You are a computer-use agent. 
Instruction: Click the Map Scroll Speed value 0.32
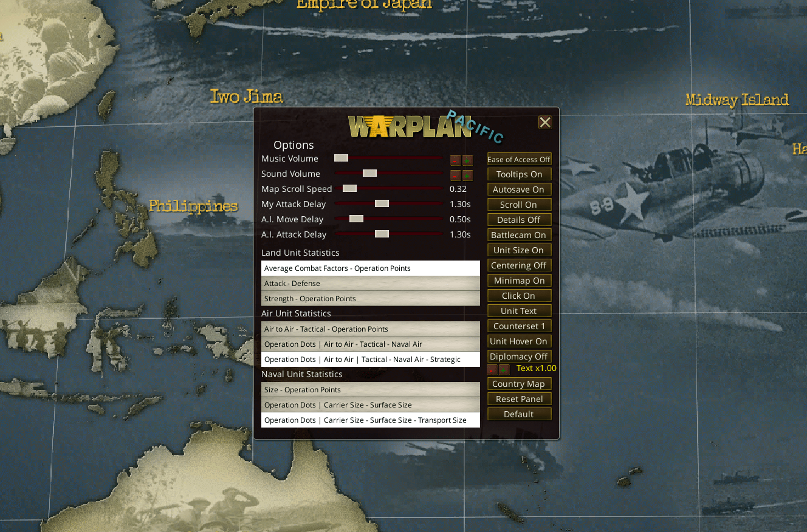pyautogui.click(x=458, y=189)
